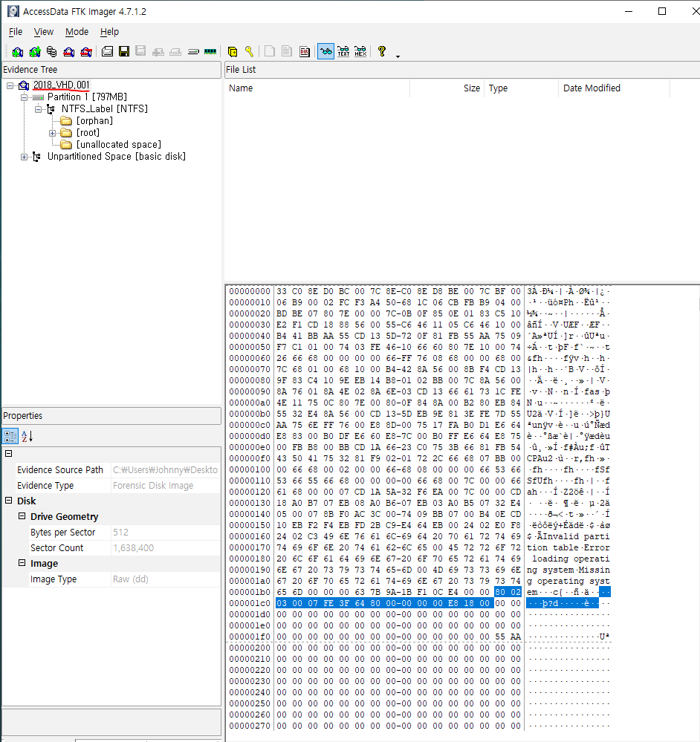Toggle automatic file-type view glasses icon
700x742 pixels.
[325, 51]
